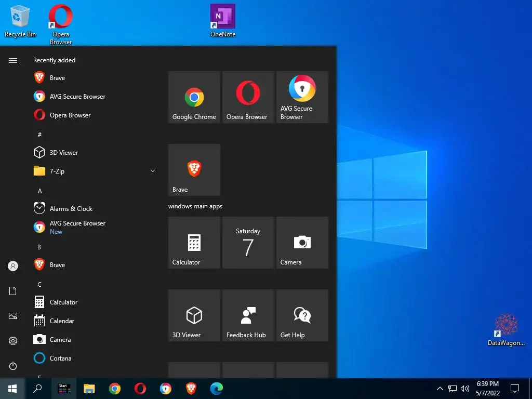Open the AVG Secure Browser tile
The height and width of the screenshot is (399, 532).
[302, 97]
